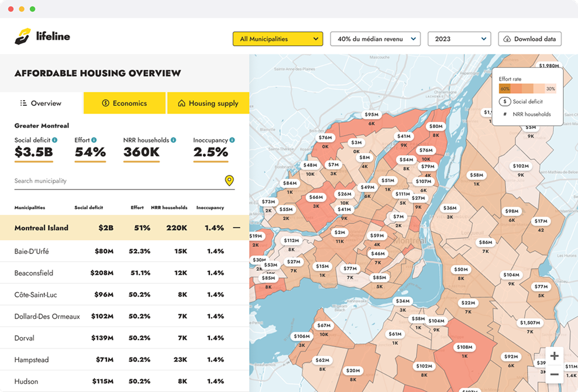
Task: Switch to the Economics tab
Action: (125, 103)
